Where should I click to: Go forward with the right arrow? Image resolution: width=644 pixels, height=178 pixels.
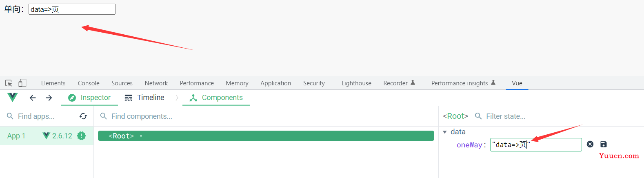coord(49,98)
